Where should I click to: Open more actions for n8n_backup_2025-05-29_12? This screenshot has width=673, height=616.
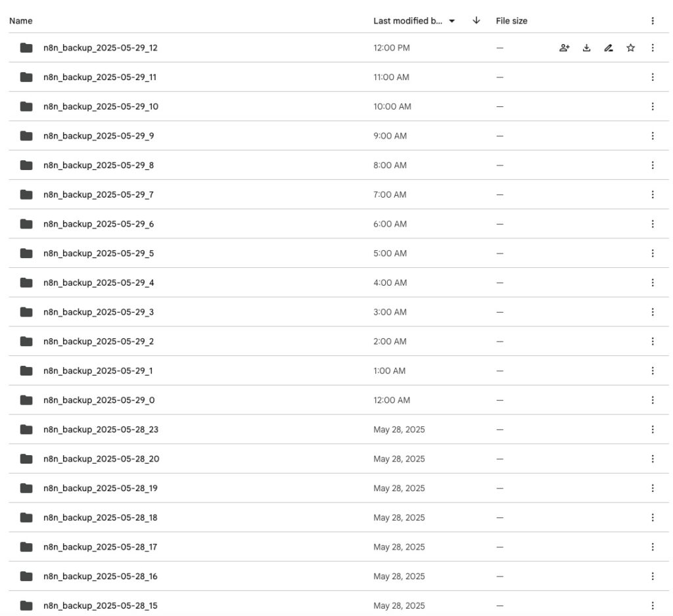[x=653, y=48]
